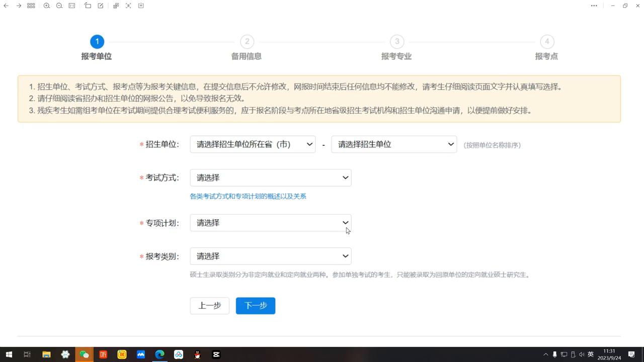Click the zoom out magnifier icon
644x362 pixels.
[x=59, y=6]
